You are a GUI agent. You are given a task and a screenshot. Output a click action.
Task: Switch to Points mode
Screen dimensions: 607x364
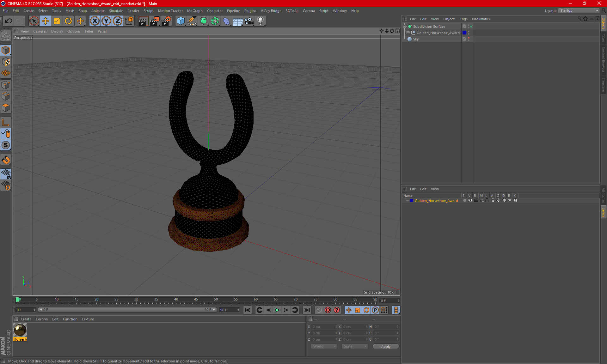point(6,85)
